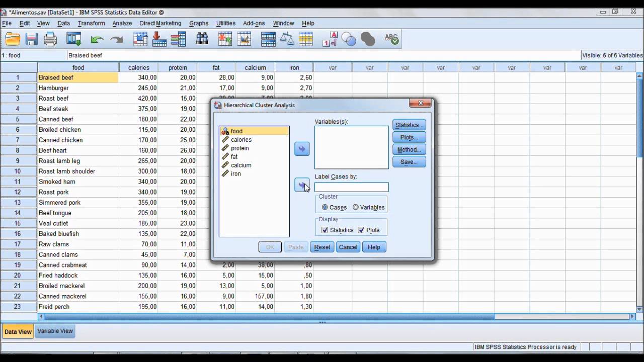
Task: Click the Undo arrow icon
Action: 97,39
